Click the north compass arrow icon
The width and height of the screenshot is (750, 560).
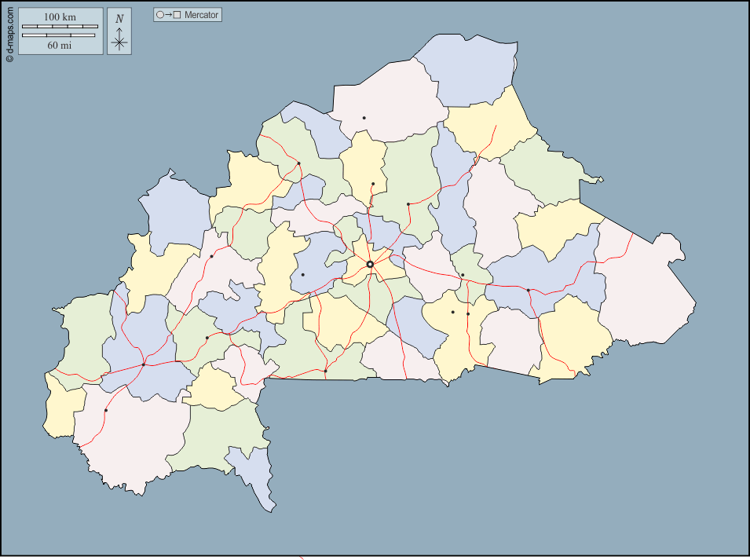(x=119, y=31)
